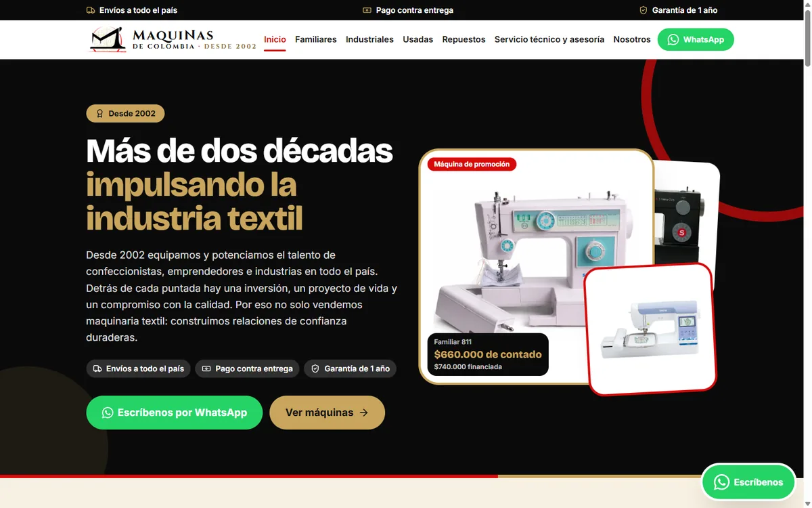Click the arrow icon in Ver máquinas button

[x=364, y=412]
